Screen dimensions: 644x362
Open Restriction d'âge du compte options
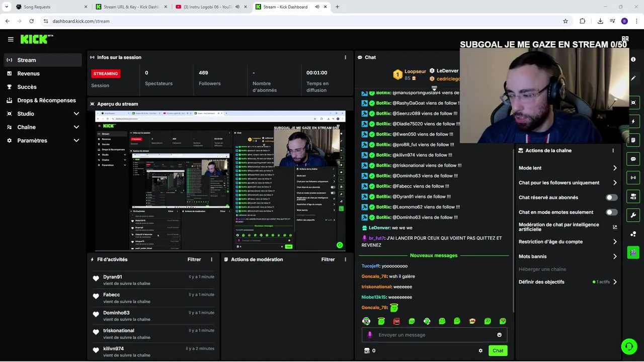(568, 242)
